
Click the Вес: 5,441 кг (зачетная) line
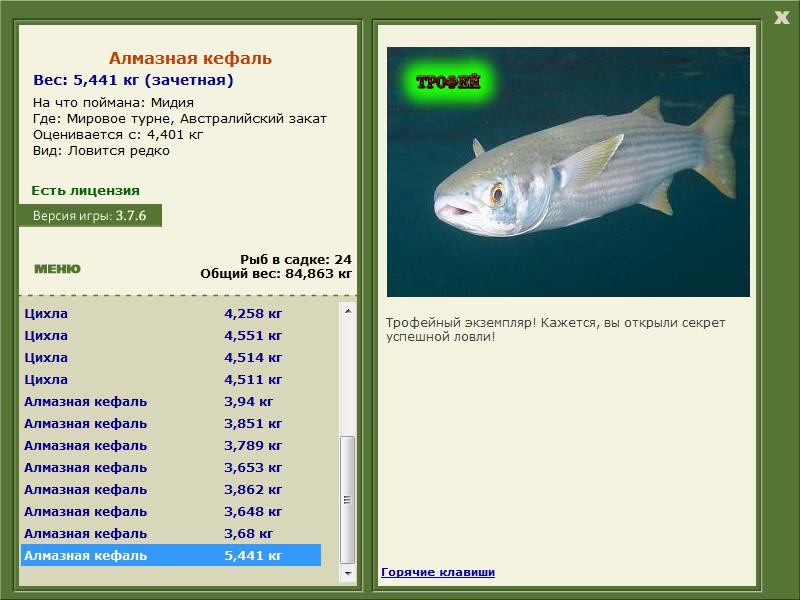(133, 80)
